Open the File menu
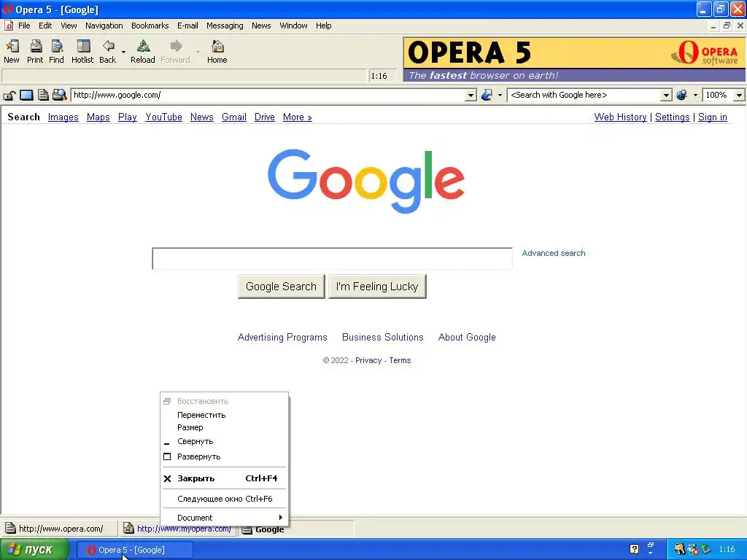The image size is (747, 560). pyautogui.click(x=24, y=26)
